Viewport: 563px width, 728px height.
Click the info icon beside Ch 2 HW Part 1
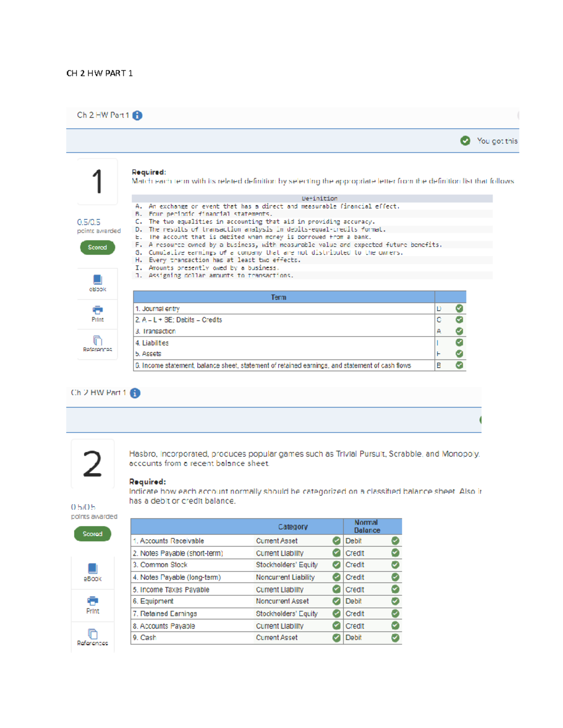[x=137, y=115]
